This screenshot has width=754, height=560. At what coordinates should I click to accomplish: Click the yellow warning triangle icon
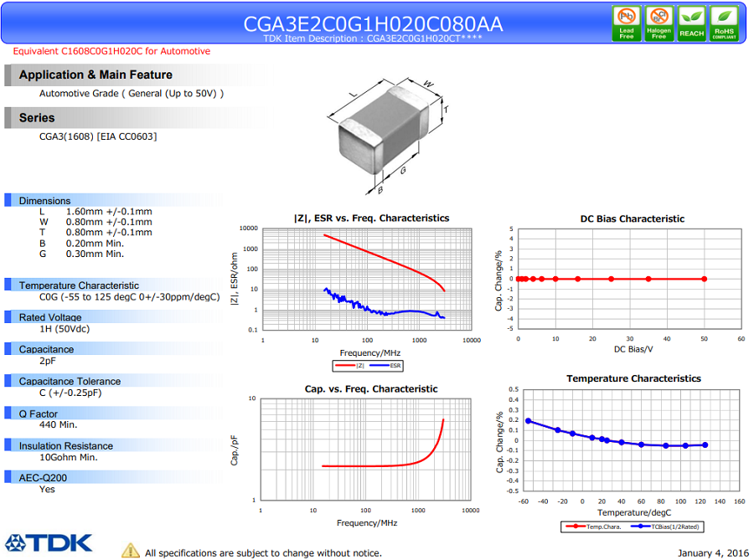(x=131, y=551)
